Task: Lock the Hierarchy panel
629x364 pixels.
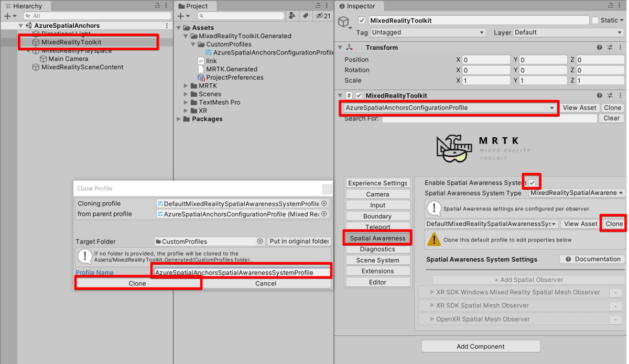Action: [x=157, y=6]
